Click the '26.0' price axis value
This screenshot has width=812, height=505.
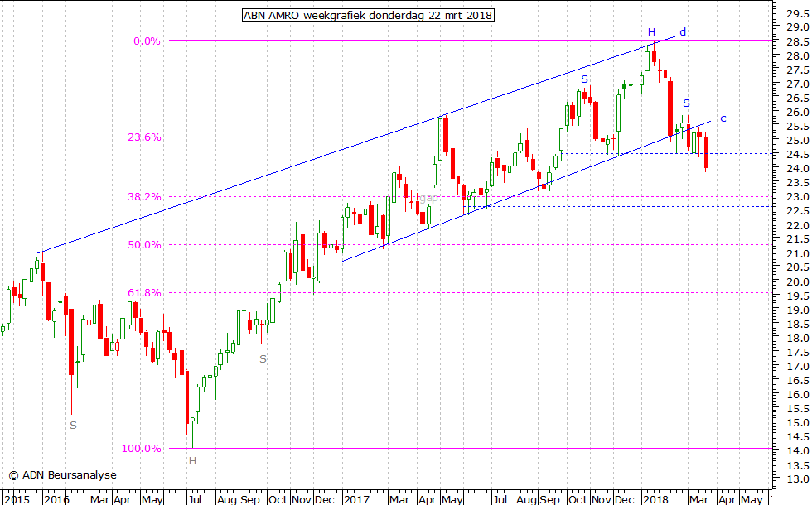798,113
